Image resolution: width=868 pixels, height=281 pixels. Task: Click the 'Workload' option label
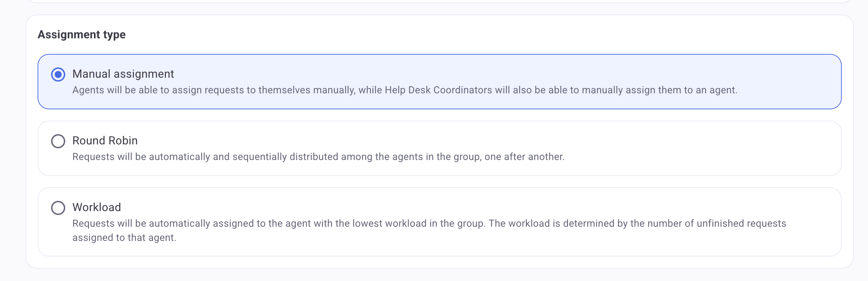coord(97,207)
